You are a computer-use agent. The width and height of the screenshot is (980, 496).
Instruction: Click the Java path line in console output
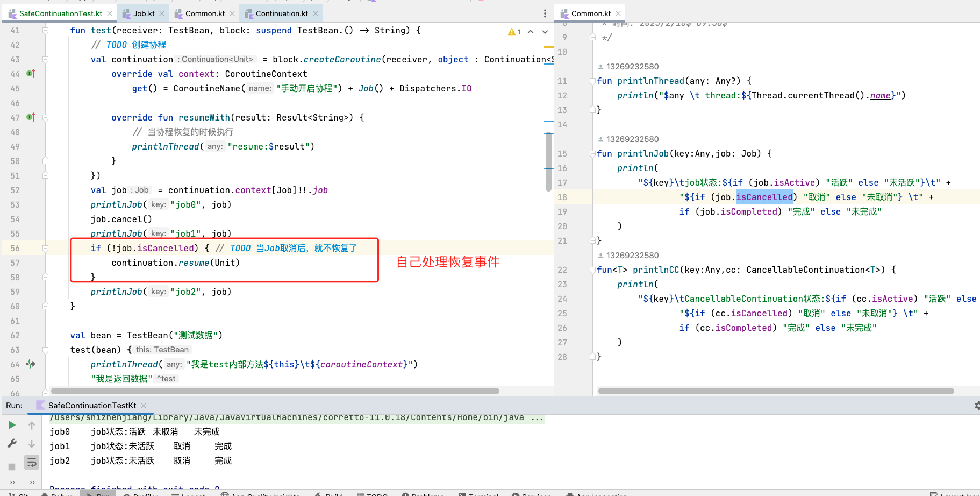296,418
